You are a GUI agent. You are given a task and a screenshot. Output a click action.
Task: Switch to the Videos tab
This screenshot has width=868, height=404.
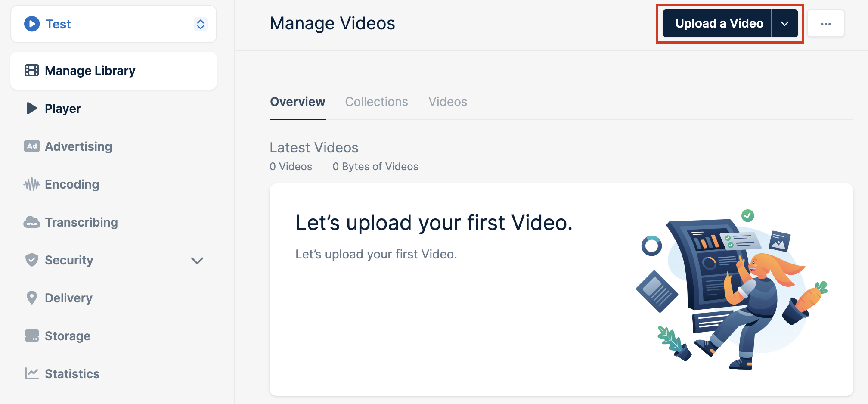448,102
